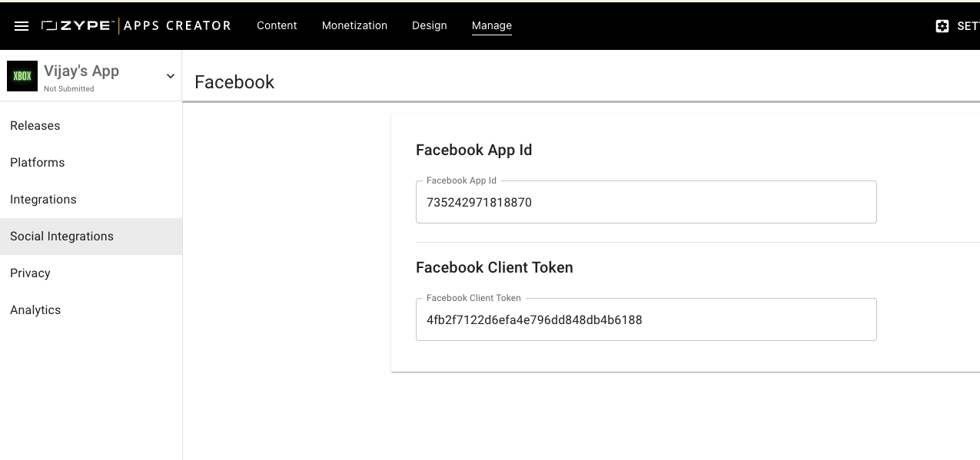Click the Facebook page heading

click(x=234, y=82)
